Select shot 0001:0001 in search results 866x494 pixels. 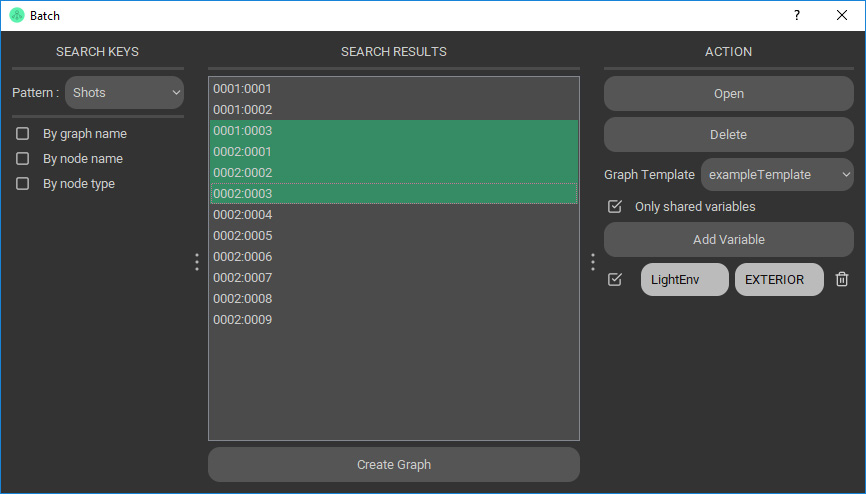point(242,89)
